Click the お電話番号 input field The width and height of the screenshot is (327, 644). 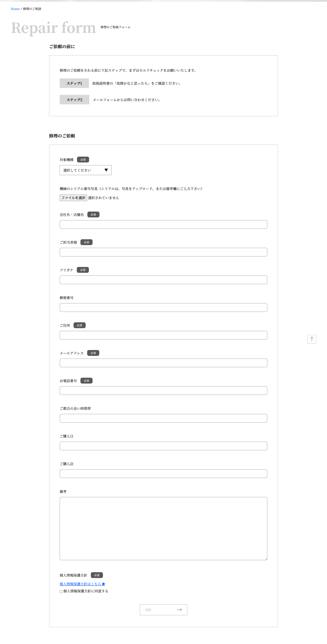pos(163,390)
